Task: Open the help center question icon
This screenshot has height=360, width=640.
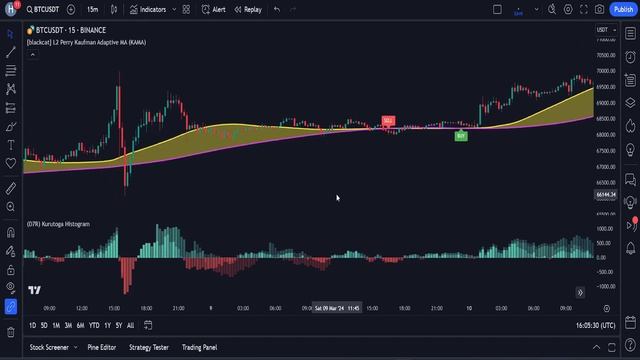Action: pyautogui.click(x=630, y=345)
